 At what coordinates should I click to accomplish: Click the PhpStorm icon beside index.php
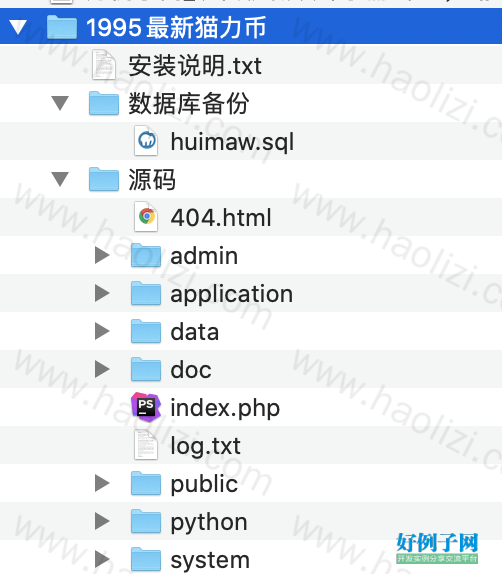(146, 407)
